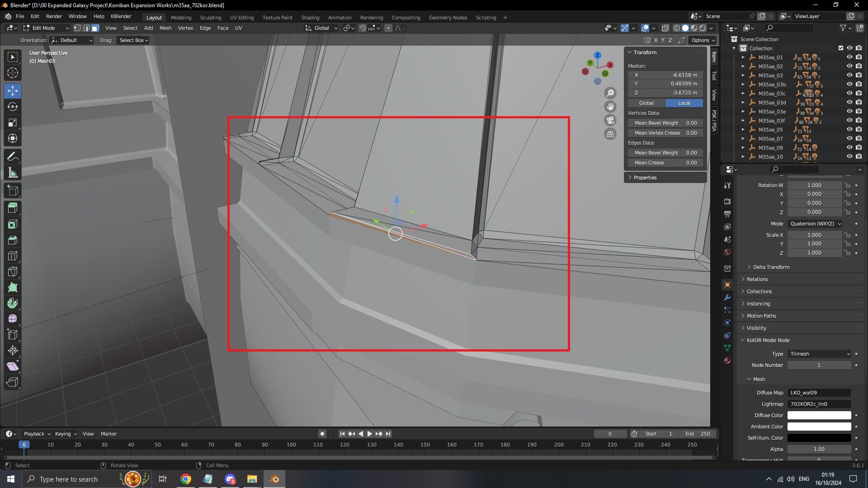Click the Diffuse Map input field

(x=819, y=392)
